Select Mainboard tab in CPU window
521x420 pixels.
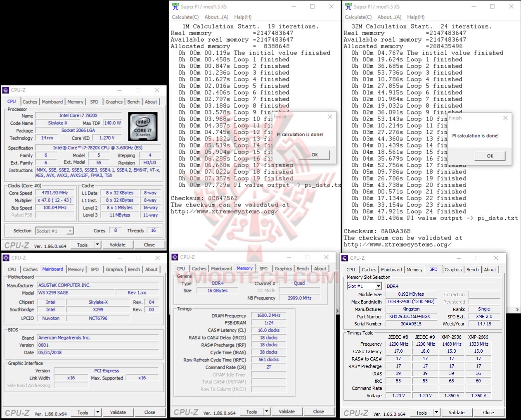pos(52,102)
